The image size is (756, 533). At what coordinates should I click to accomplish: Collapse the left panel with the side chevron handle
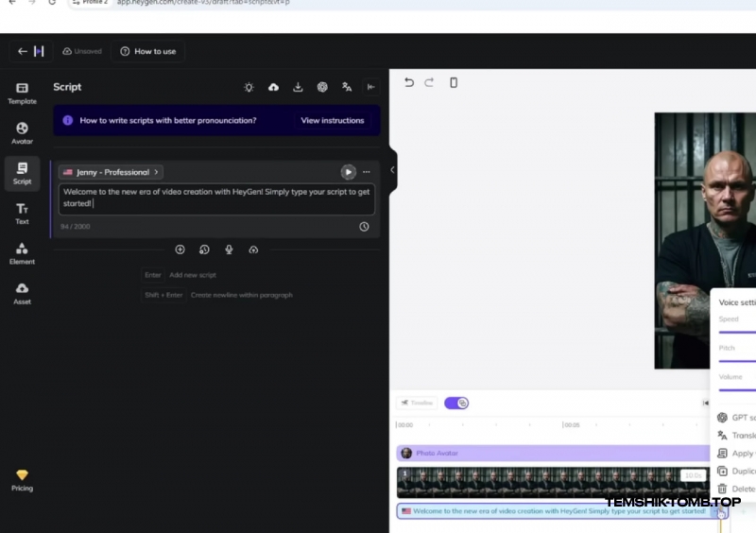(392, 170)
